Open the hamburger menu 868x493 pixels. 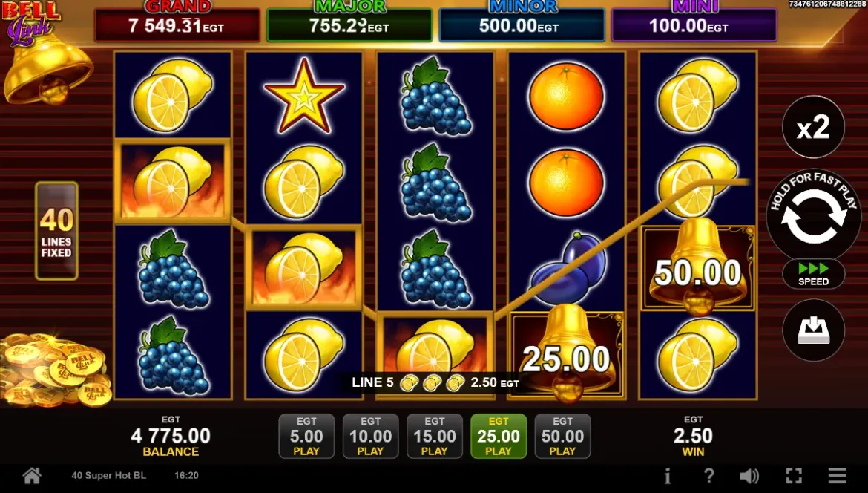point(837,475)
